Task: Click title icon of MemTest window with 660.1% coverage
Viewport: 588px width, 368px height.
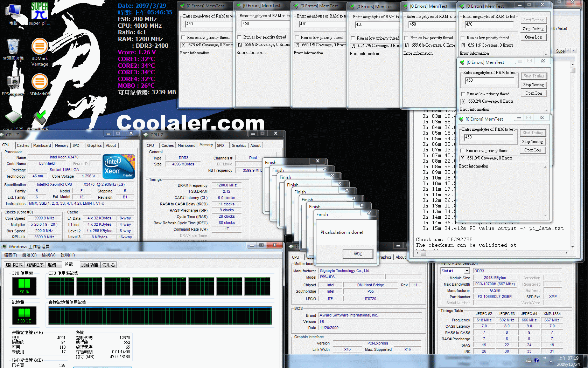Action: tap(296, 6)
